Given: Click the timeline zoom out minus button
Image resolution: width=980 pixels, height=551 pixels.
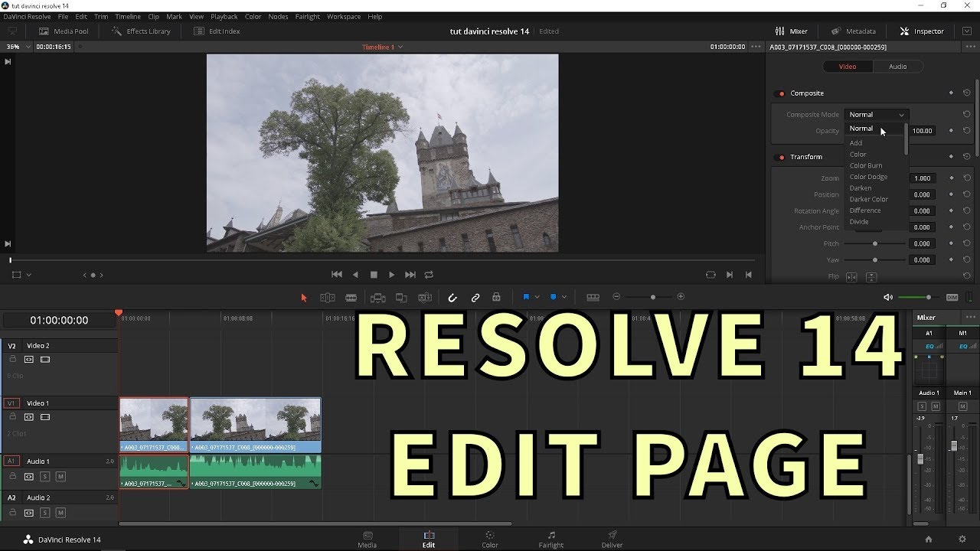Looking at the screenshot, I should click(x=616, y=297).
